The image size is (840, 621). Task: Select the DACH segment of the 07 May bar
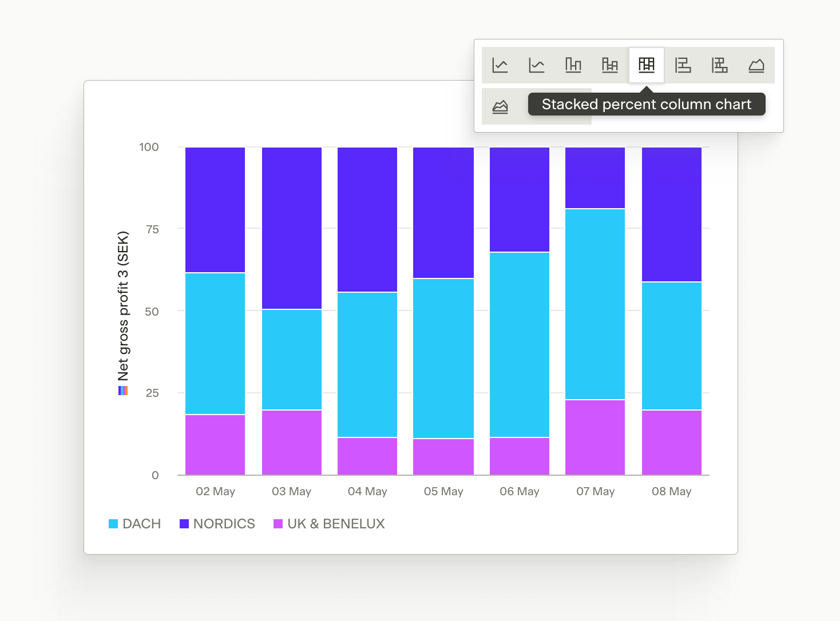pyautogui.click(x=595, y=304)
